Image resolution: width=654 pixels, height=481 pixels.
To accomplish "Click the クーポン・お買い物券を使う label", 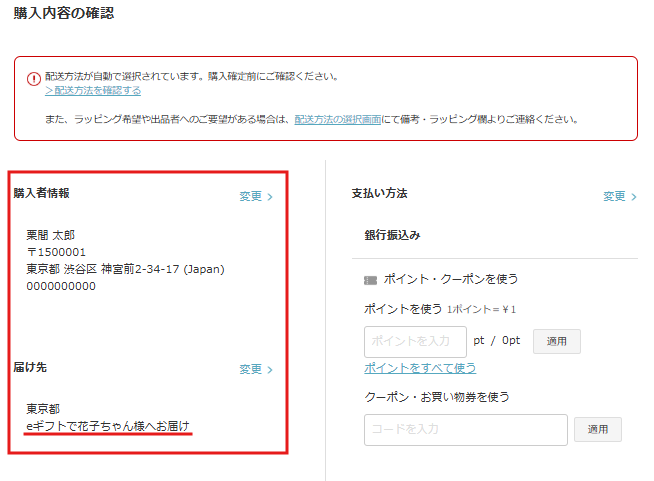I will (436, 397).
